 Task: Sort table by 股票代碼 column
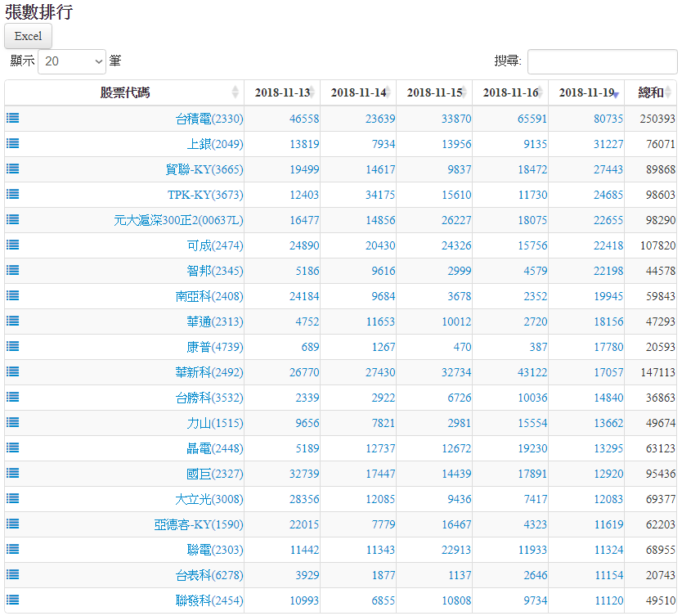(124, 92)
